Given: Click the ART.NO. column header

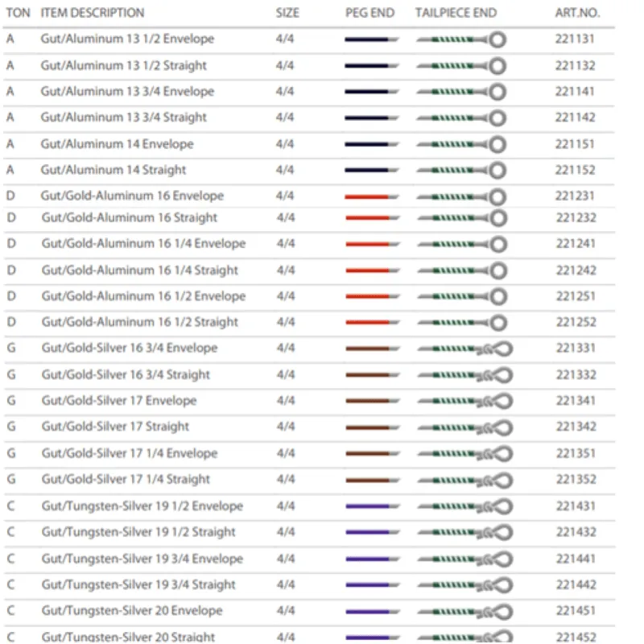Looking at the screenshot, I should pyautogui.click(x=577, y=13).
